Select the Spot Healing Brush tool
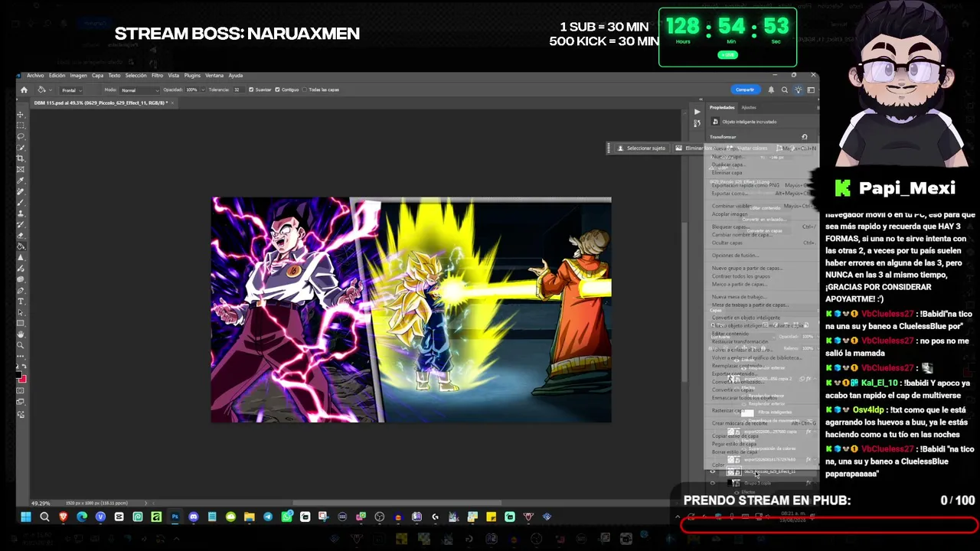The width and height of the screenshot is (980, 551). point(21,191)
